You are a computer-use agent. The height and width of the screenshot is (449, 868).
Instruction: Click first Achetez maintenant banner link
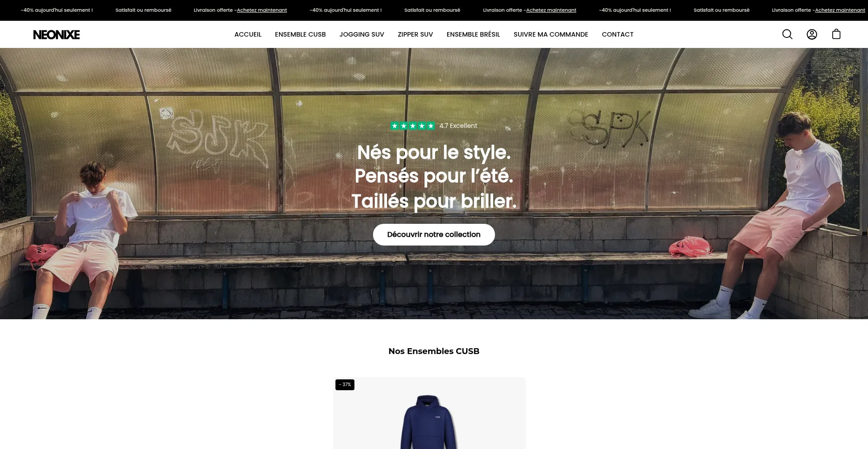(262, 10)
